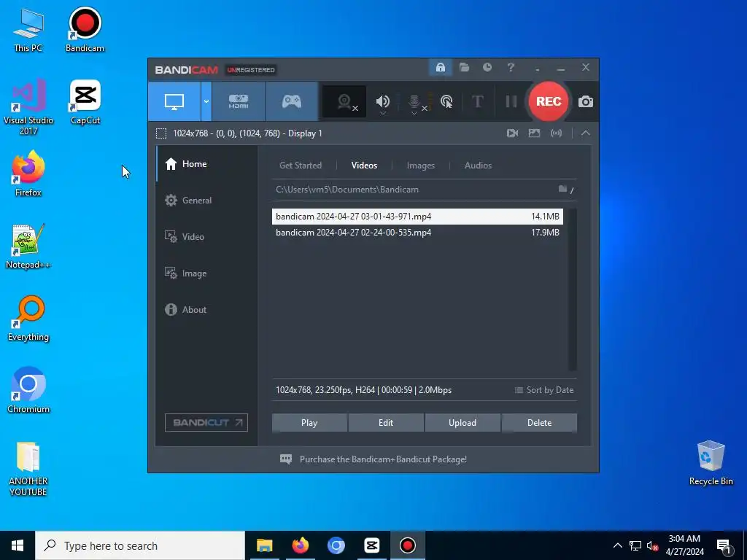
Task: Select Recycle Bin on desktop
Action: click(711, 463)
